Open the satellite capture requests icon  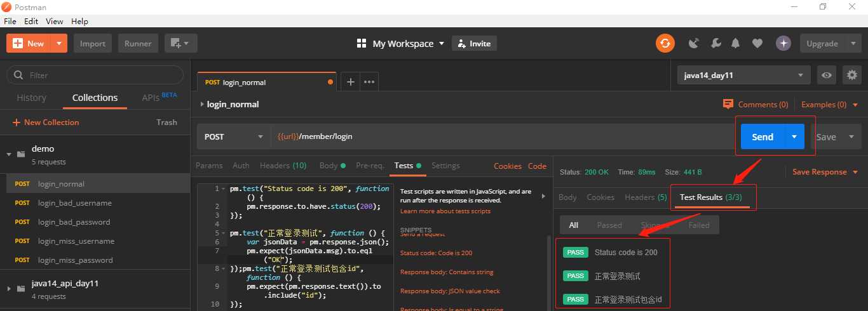694,43
